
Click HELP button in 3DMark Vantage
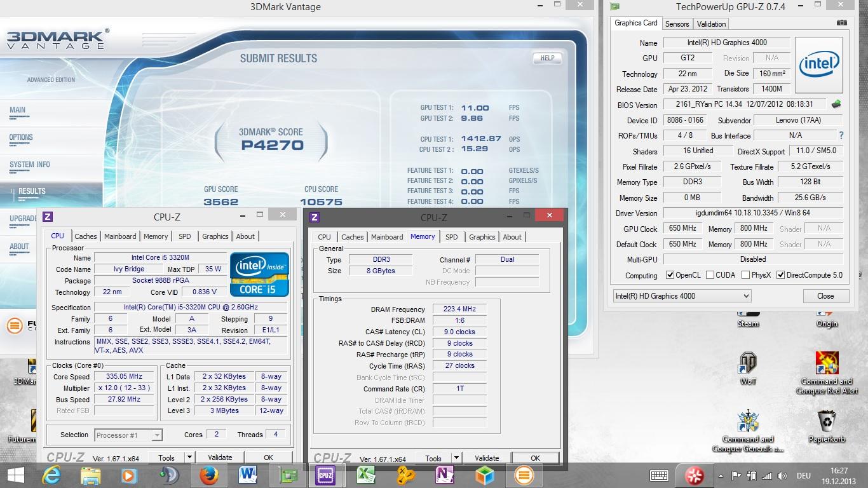pyautogui.click(x=547, y=58)
